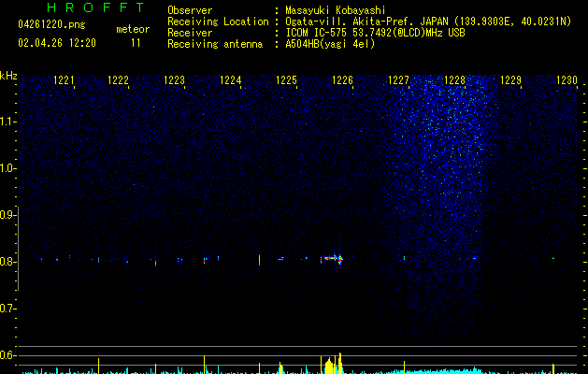Click the meteor count 11

(x=136, y=43)
